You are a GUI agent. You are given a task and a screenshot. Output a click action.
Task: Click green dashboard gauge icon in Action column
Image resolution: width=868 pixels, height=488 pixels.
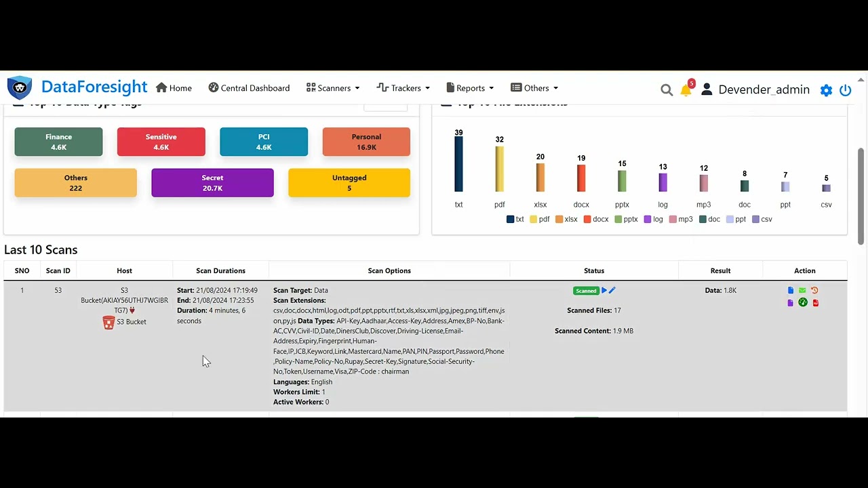click(x=803, y=302)
